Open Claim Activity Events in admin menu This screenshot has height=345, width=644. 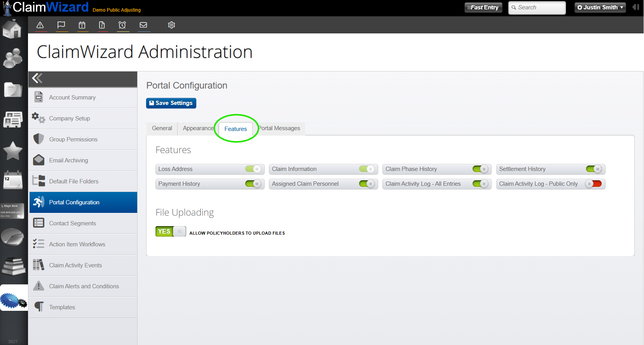coord(83,265)
